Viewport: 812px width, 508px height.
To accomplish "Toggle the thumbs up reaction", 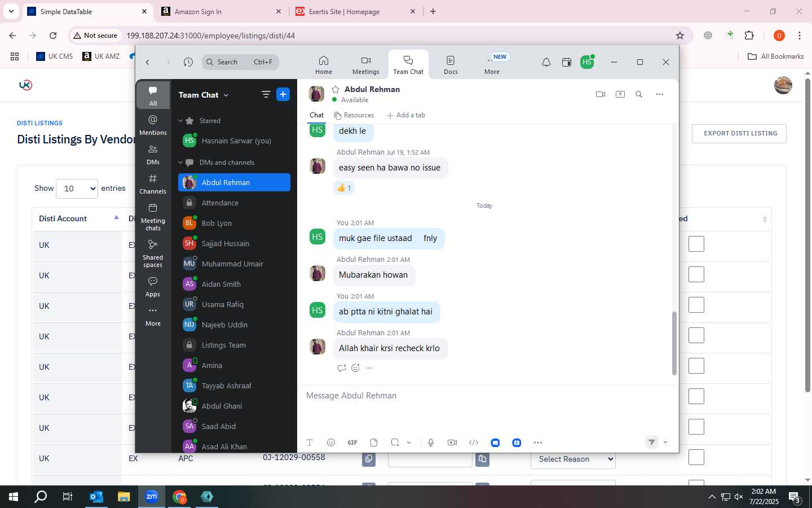I will [344, 188].
